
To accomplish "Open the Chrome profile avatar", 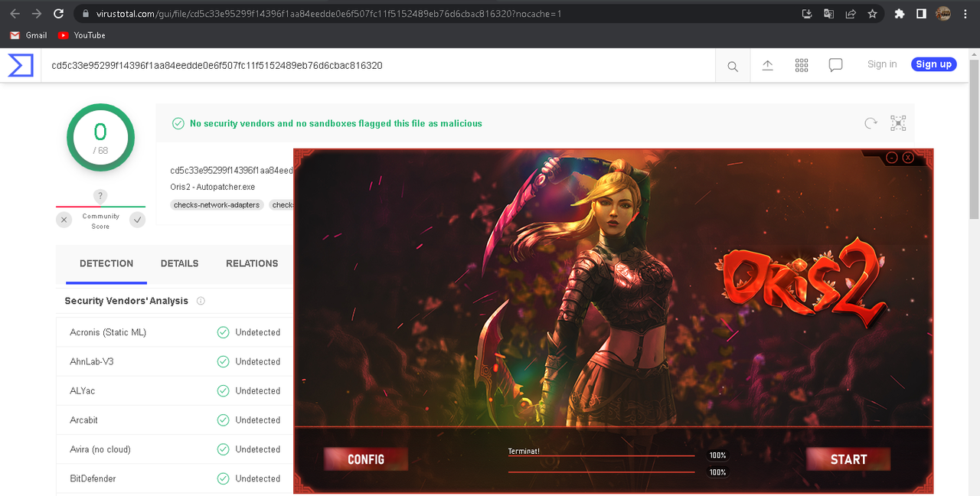I will [943, 14].
